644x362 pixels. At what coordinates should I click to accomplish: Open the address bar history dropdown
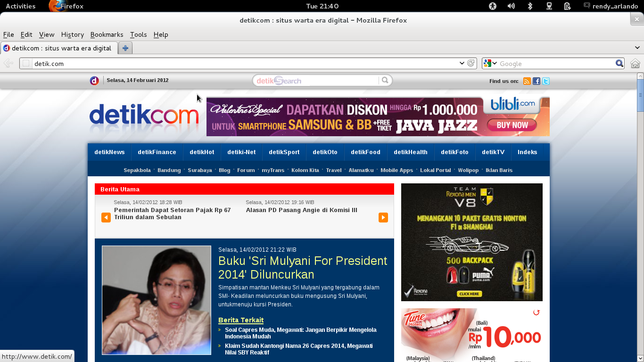462,63
